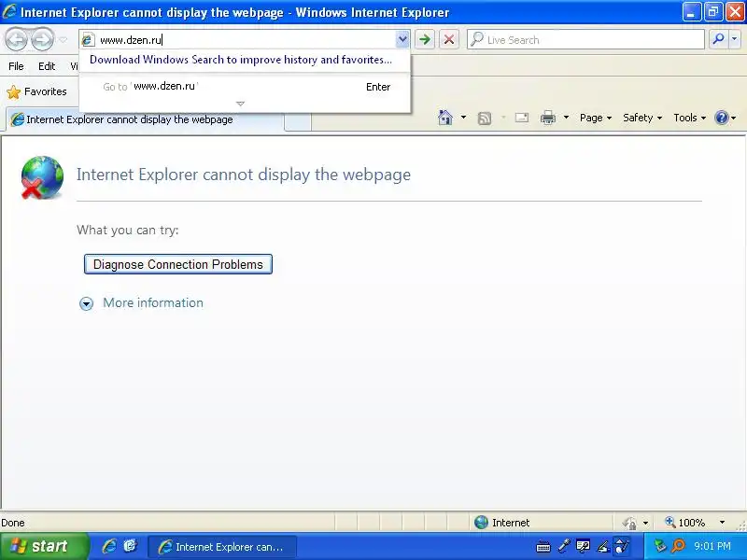Expand the autocomplete list with the down chevron

click(x=241, y=104)
